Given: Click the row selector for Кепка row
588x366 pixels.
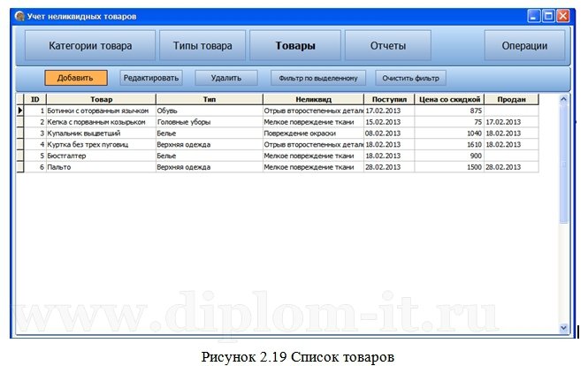Looking at the screenshot, I should pos(20,122).
